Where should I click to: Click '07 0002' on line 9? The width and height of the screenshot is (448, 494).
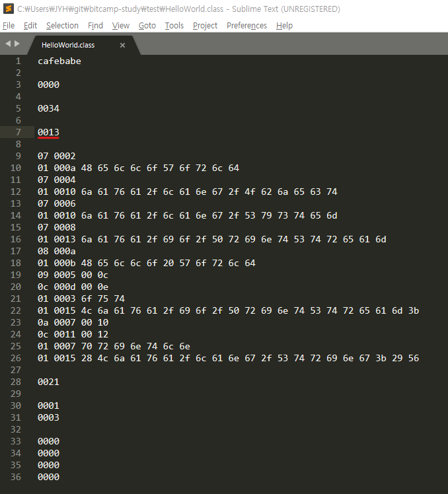coord(57,157)
